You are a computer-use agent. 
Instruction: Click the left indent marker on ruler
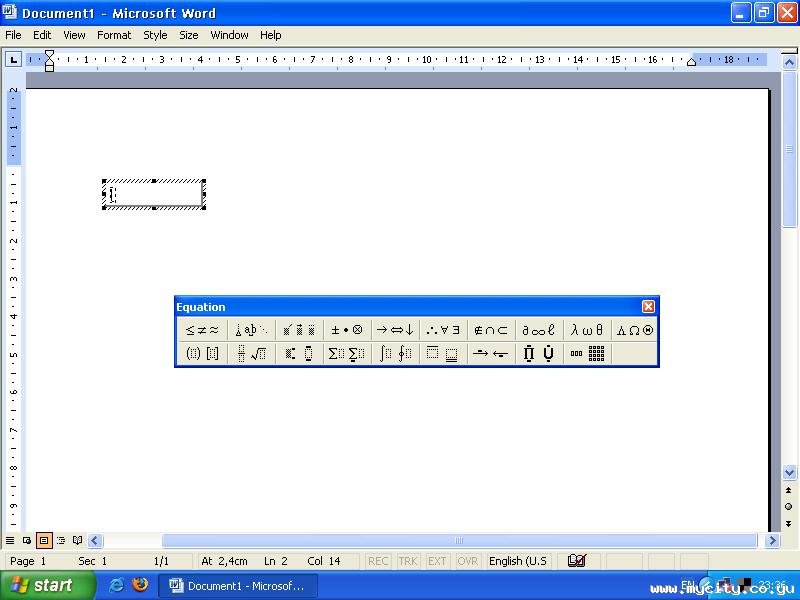[x=49, y=66]
